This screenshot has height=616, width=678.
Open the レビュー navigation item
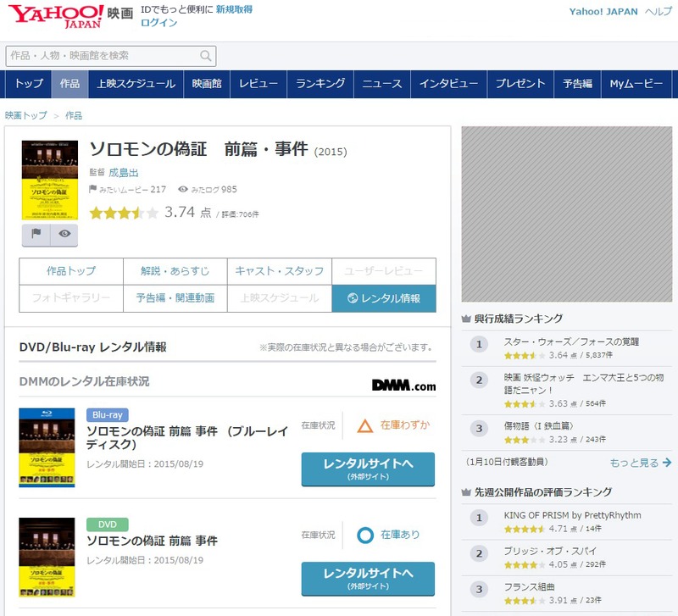258,83
